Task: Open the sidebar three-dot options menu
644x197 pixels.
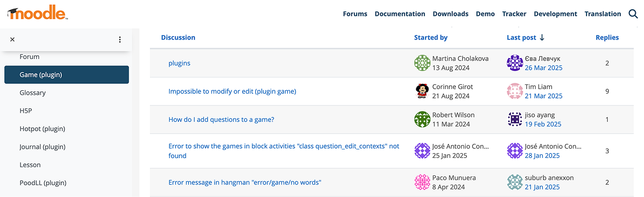Action: (x=119, y=40)
